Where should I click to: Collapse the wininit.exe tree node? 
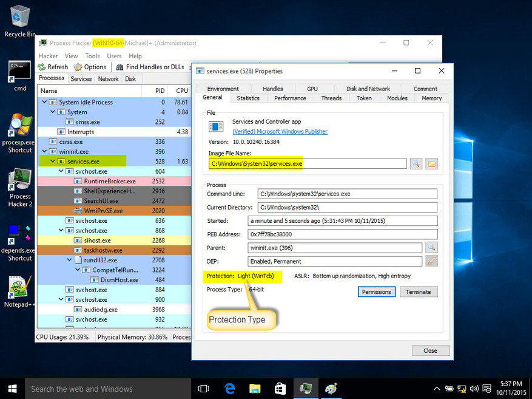pos(44,151)
